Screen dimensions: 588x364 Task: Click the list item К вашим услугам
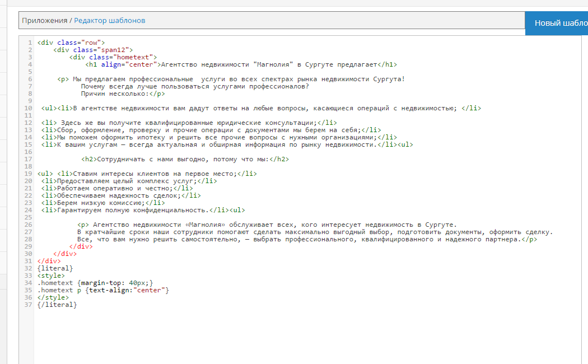[227, 144]
